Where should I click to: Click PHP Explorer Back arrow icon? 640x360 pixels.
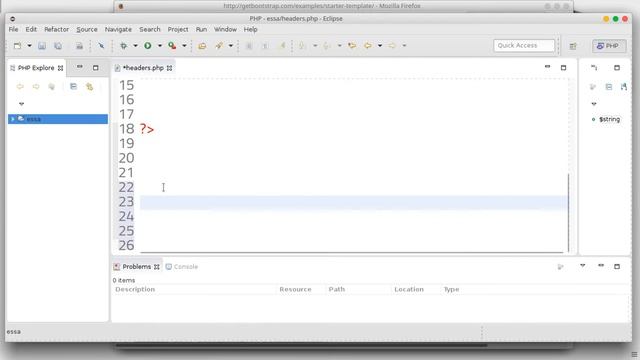(20, 87)
